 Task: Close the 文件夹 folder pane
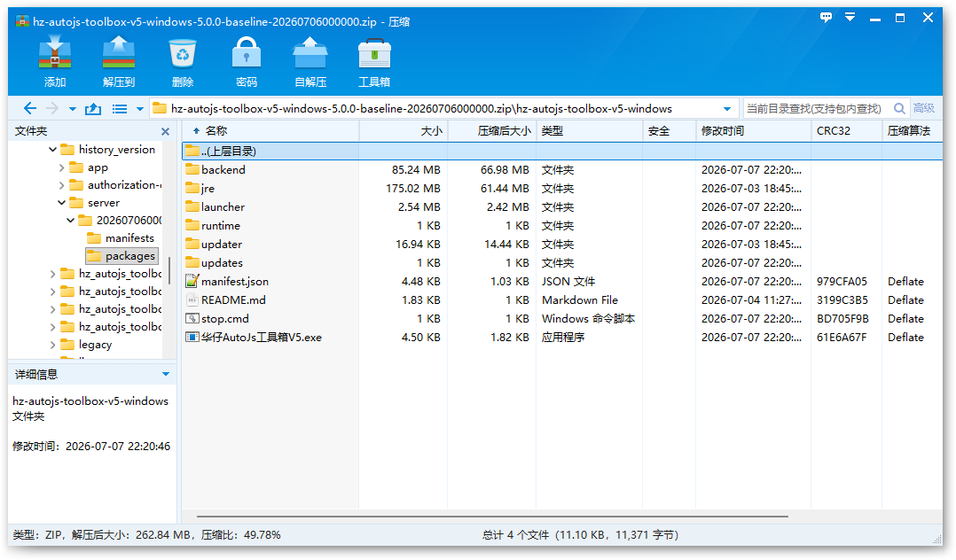[165, 132]
